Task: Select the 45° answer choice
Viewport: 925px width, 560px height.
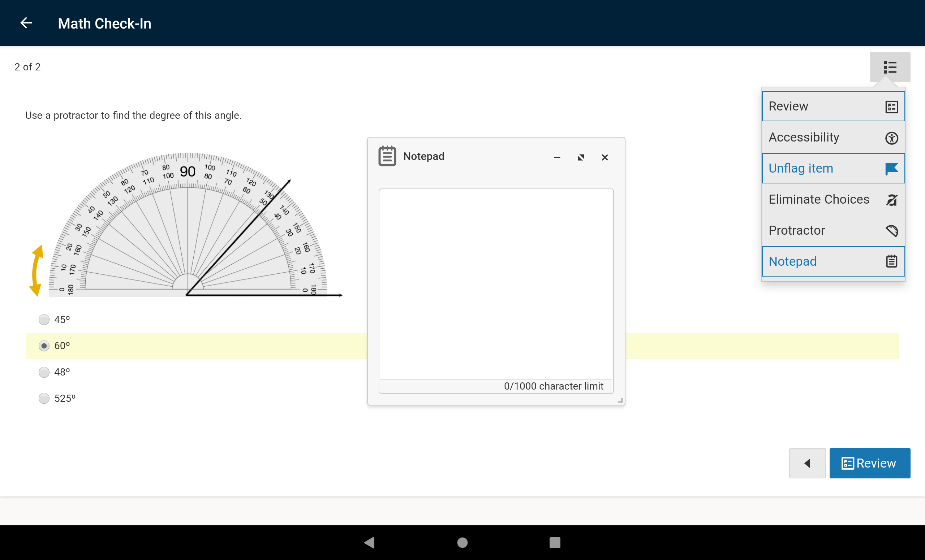Action: pyautogui.click(x=44, y=320)
